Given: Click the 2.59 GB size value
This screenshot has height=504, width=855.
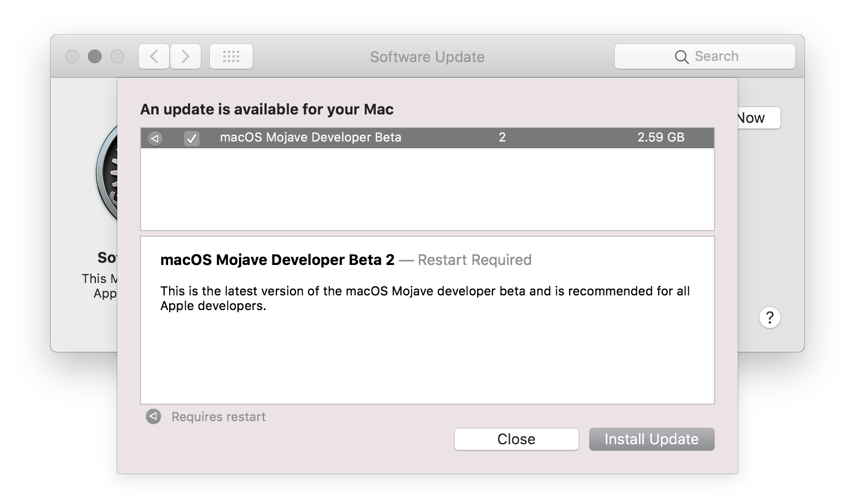Looking at the screenshot, I should 660,137.
